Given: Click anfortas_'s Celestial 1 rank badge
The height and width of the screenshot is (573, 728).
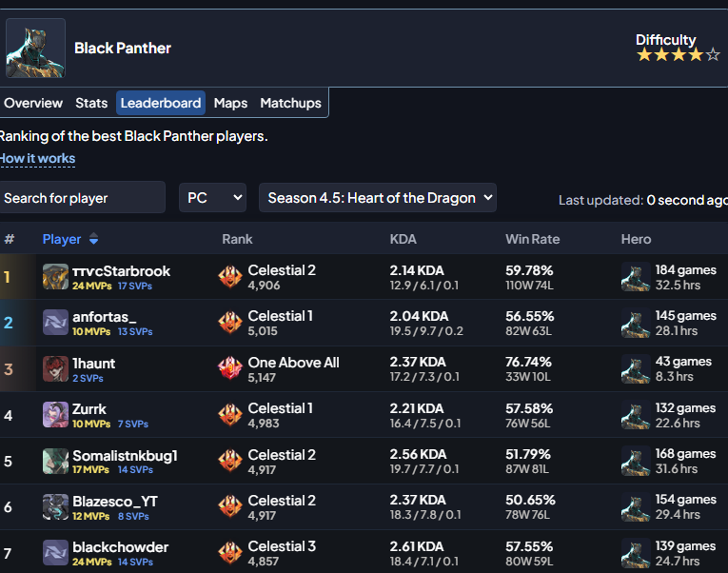Looking at the screenshot, I should coord(230,323).
